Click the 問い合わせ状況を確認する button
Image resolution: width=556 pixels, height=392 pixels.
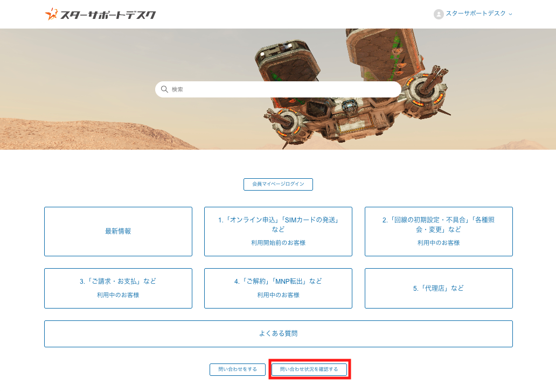(309, 369)
